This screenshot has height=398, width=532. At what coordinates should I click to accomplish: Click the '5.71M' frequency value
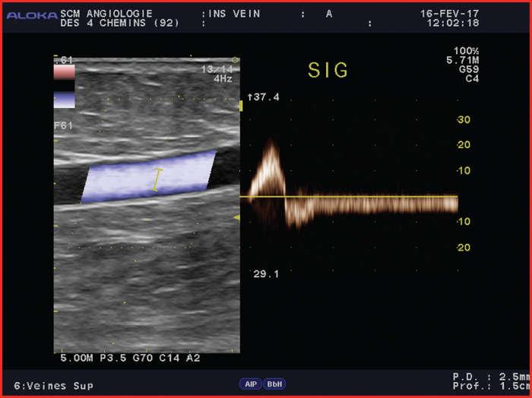pyautogui.click(x=462, y=60)
